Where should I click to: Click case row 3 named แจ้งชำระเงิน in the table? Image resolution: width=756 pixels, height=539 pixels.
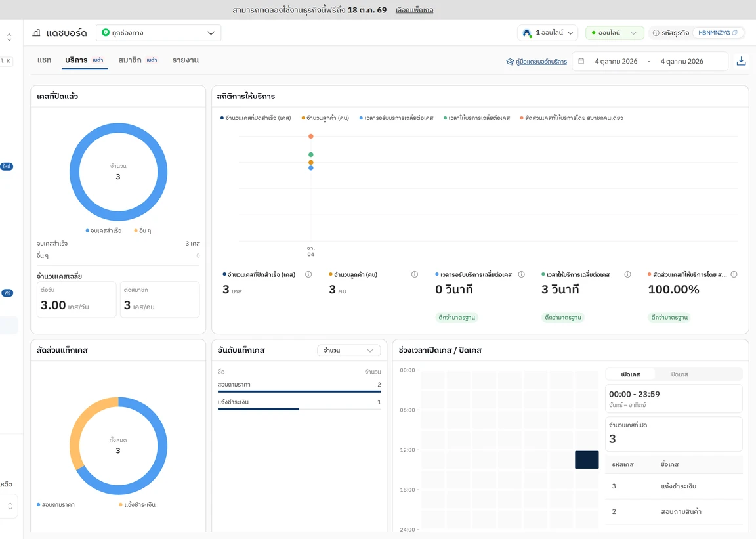coord(673,486)
